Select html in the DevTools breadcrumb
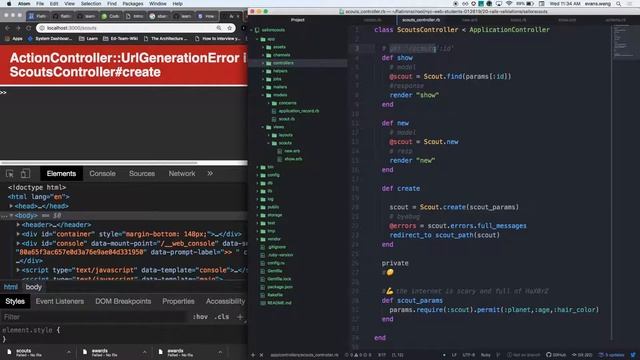Image resolution: width=640 pixels, height=360 pixels. [x=11, y=287]
